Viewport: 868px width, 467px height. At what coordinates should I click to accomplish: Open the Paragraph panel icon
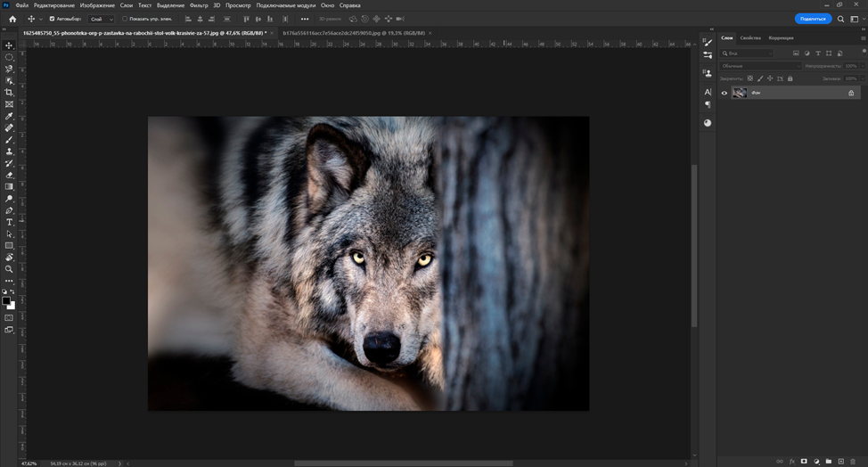[708, 104]
